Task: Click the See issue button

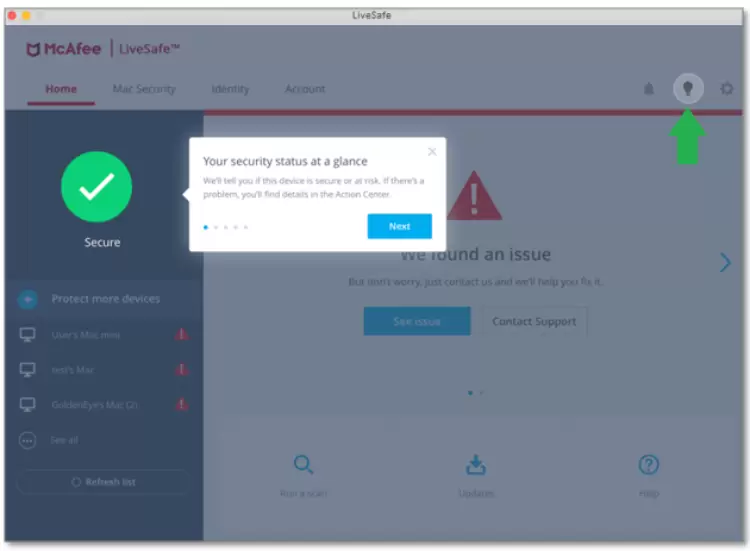Action: 417,321
